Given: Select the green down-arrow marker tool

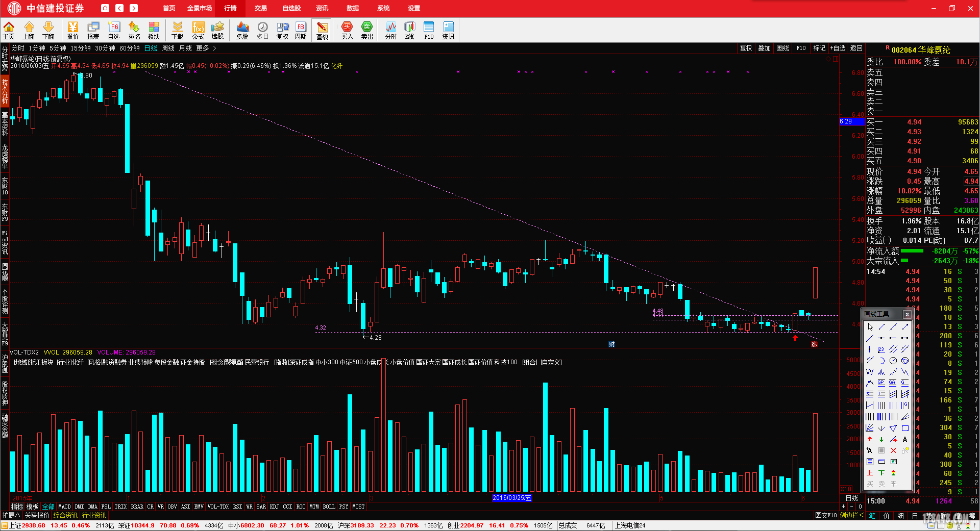Looking at the screenshot, I should (881, 439).
